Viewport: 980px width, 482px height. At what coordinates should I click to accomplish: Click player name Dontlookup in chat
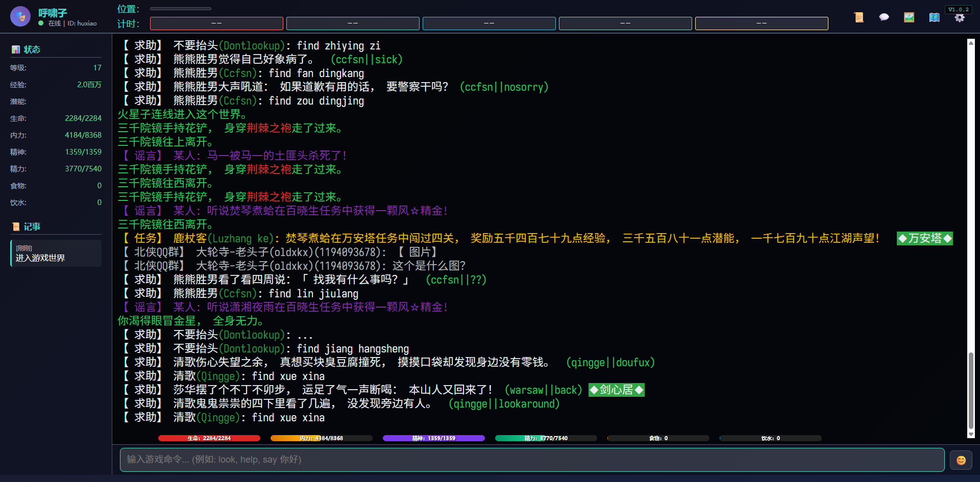pos(252,335)
